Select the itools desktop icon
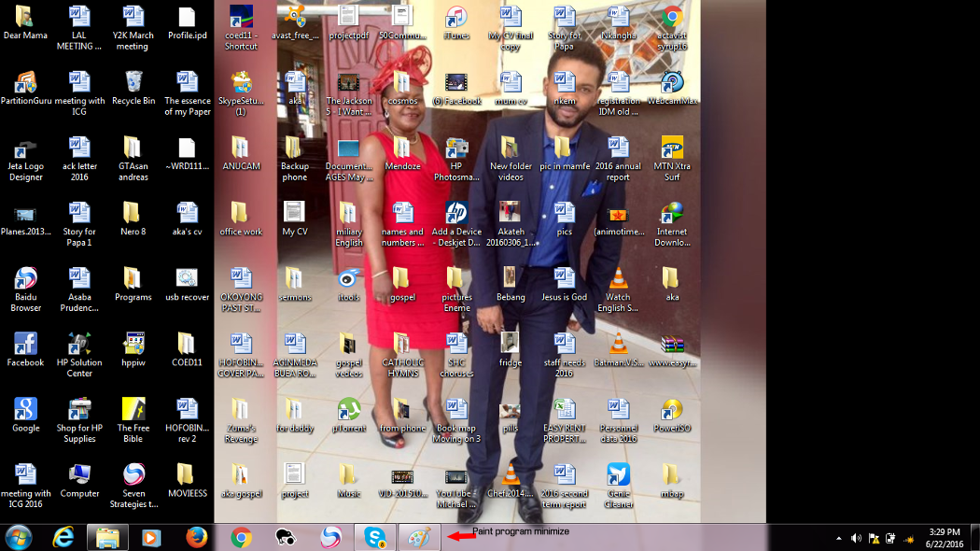Viewport: 980px width, 551px height. point(349,285)
